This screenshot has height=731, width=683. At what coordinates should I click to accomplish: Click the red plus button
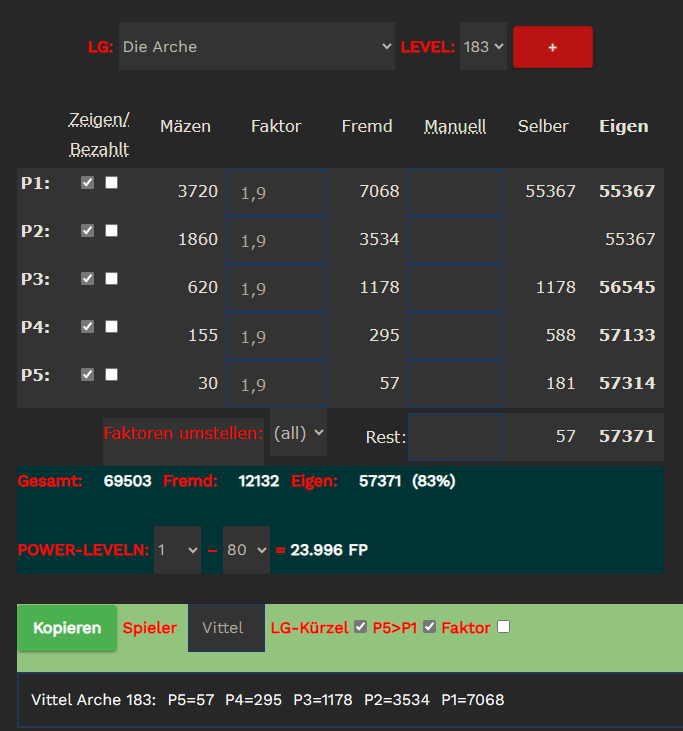coord(552,47)
